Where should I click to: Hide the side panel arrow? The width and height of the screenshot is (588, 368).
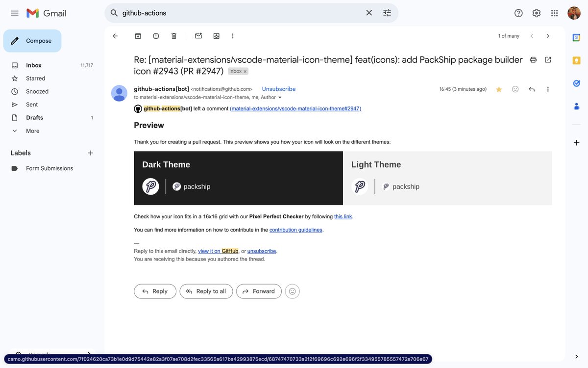576,356
